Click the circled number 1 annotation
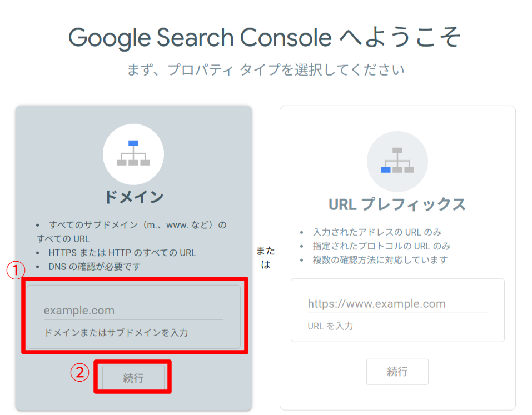532x415 pixels. tap(16, 271)
